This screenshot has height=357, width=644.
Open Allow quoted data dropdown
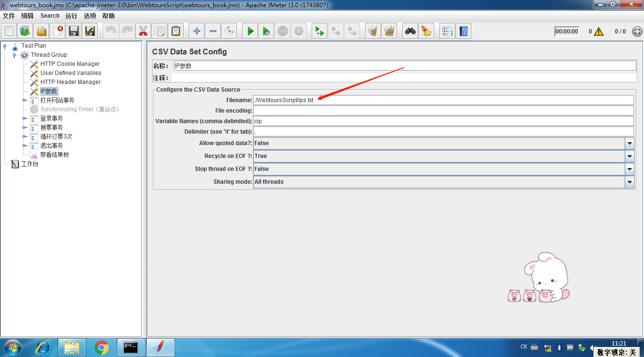click(x=630, y=143)
